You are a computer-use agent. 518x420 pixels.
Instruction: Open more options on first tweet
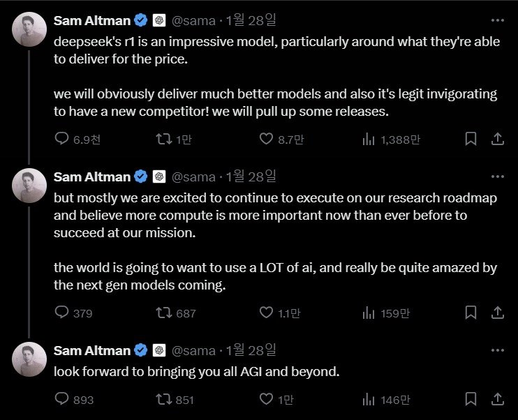tap(497, 21)
